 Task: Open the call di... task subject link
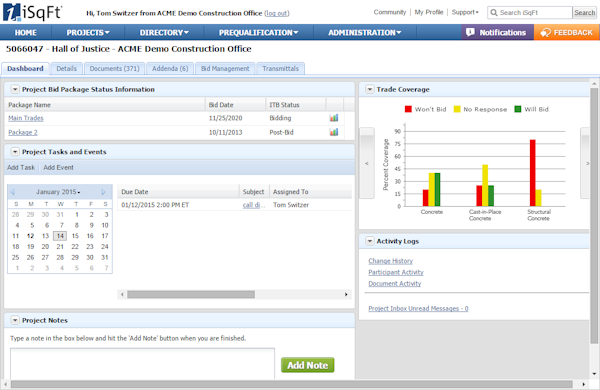click(253, 205)
